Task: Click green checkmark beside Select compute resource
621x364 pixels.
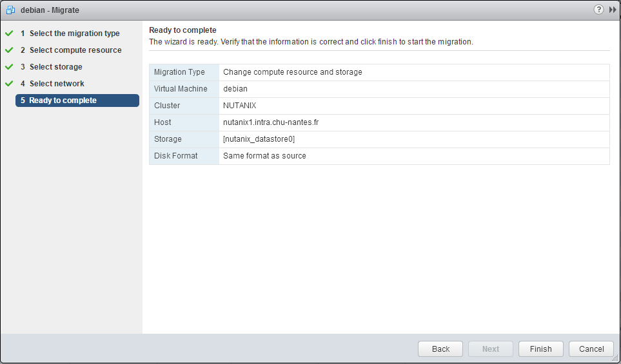Action: [x=9, y=50]
